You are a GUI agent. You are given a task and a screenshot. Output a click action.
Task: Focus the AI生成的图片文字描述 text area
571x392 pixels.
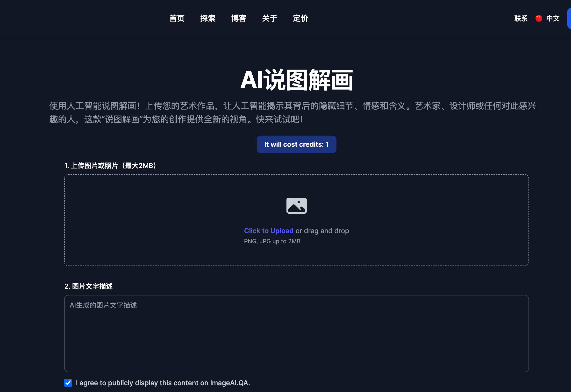pyautogui.click(x=296, y=334)
